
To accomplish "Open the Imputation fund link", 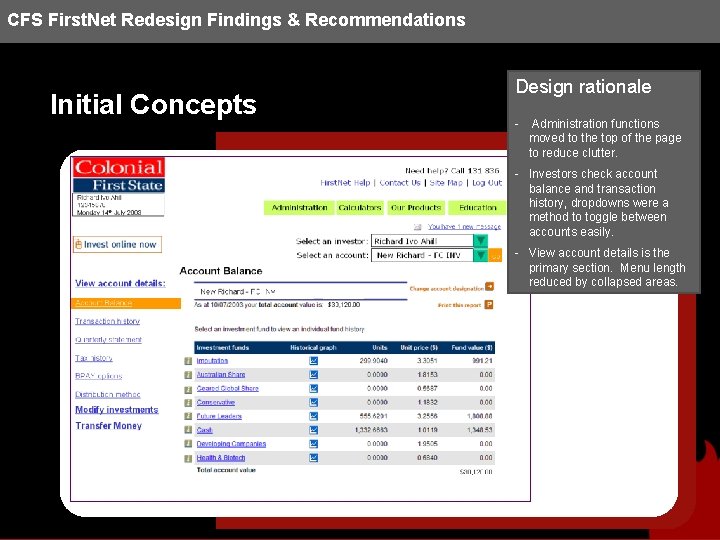I will (x=212, y=361).
